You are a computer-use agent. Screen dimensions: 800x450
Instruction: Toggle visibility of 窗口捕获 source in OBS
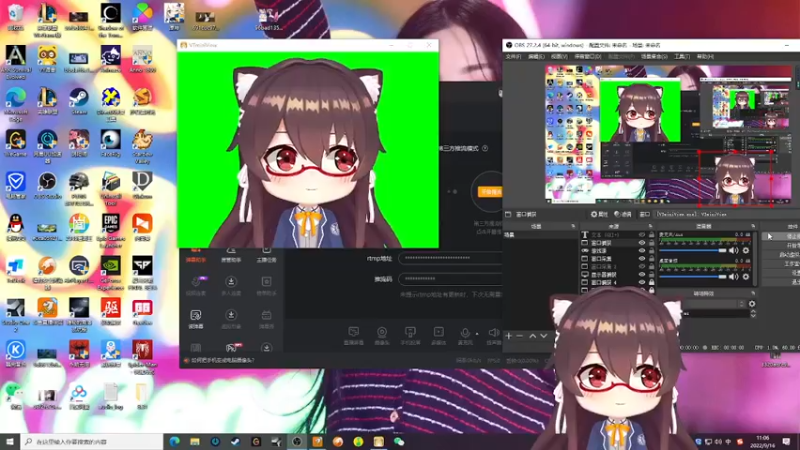642,243
